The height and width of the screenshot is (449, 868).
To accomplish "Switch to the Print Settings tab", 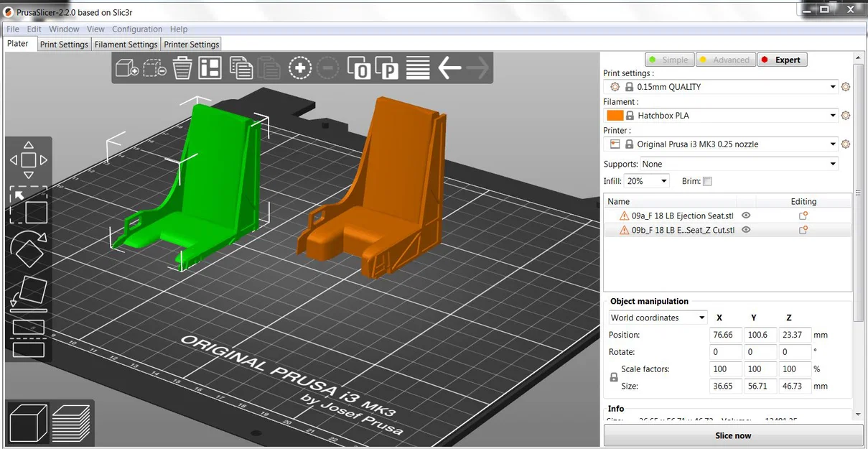I will pos(64,45).
